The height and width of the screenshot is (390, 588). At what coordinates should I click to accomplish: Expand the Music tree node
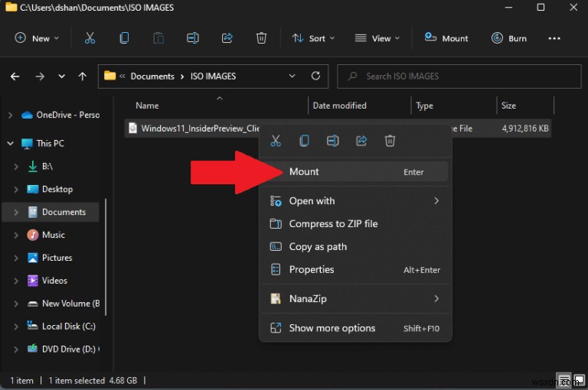[x=16, y=235]
